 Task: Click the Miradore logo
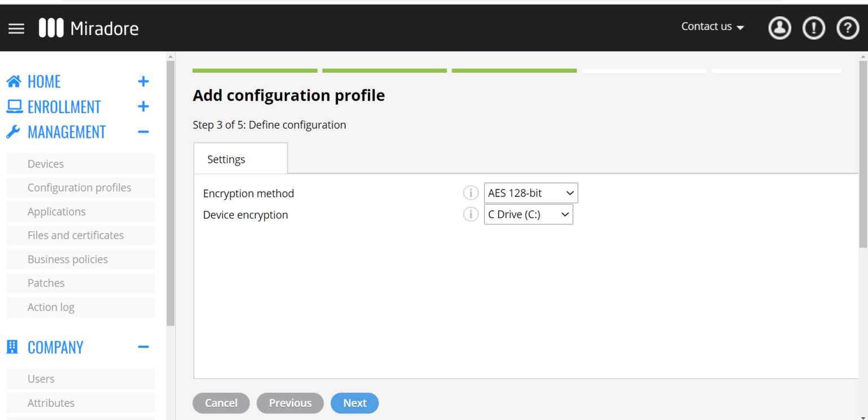(x=89, y=28)
